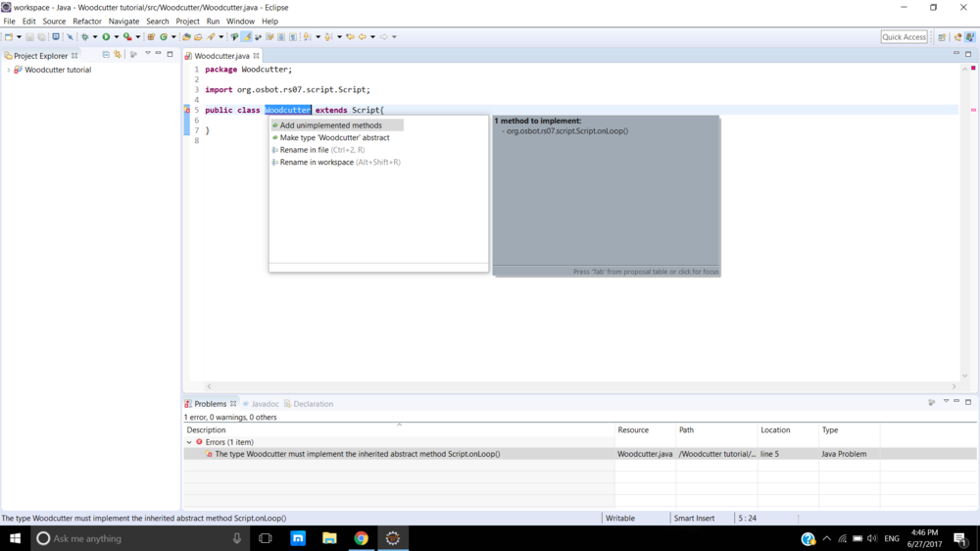Start Debug with the bug icon
Viewport: 980px width, 551px height.
(85, 37)
